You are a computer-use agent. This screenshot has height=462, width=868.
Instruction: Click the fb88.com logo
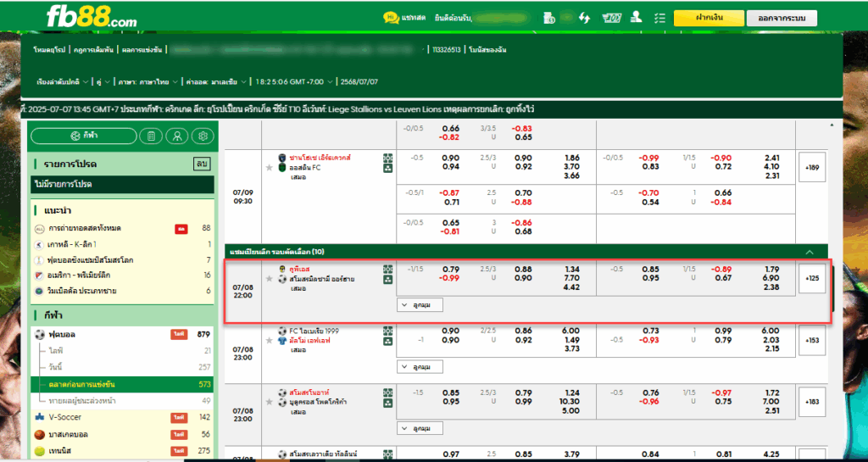click(x=92, y=17)
